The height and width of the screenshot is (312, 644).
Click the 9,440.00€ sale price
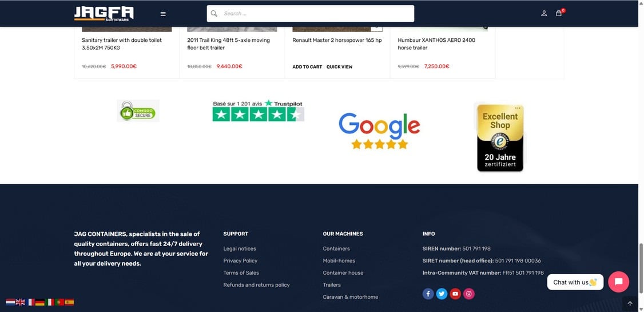click(229, 66)
